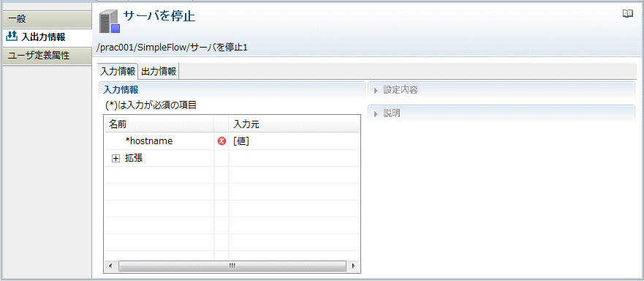Switch to the 出力情報 tab
This screenshot has width=644, height=281.
(159, 71)
